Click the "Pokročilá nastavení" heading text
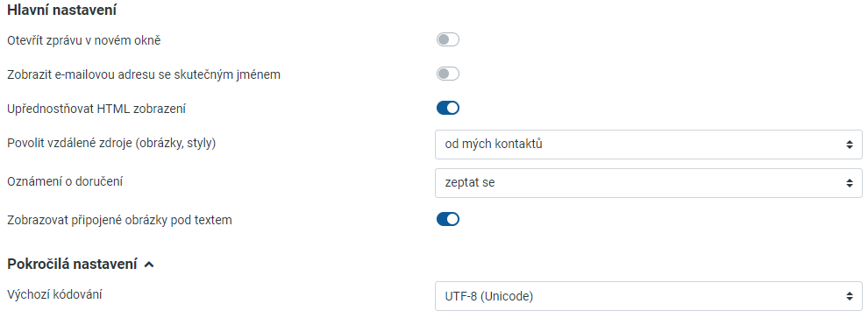 click(72, 265)
